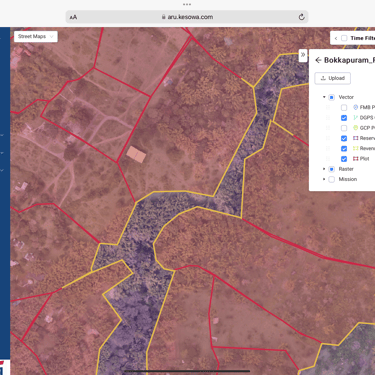
Task: Collapse the Vector layer group
Action: [x=324, y=97]
